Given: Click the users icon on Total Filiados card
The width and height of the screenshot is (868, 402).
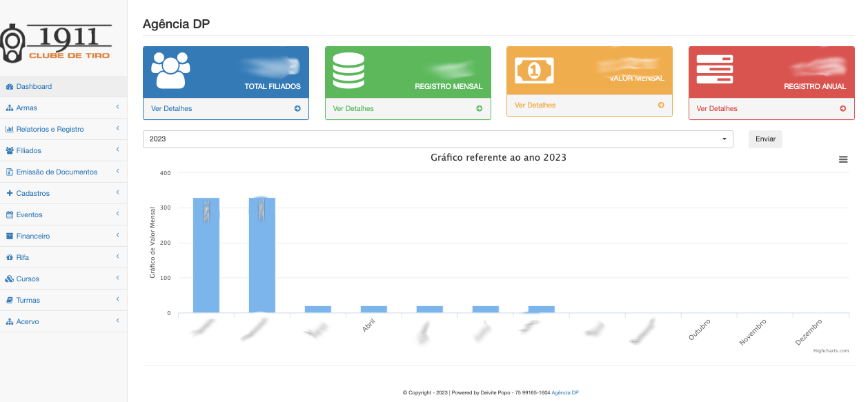Looking at the screenshot, I should [170, 70].
